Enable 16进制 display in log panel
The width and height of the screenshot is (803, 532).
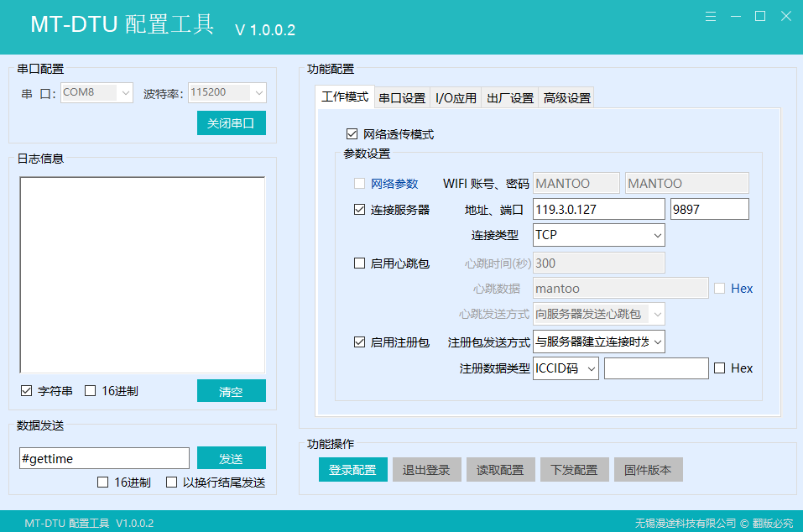click(x=91, y=391)
